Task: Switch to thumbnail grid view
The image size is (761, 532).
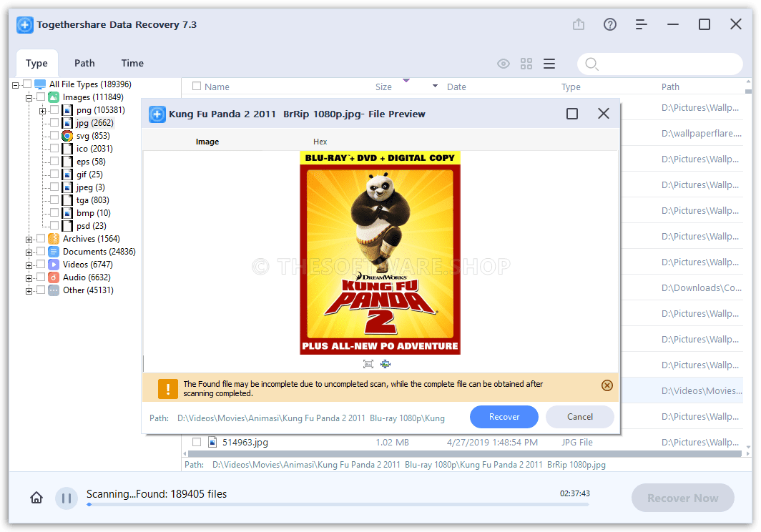Action: coord(526,64)
